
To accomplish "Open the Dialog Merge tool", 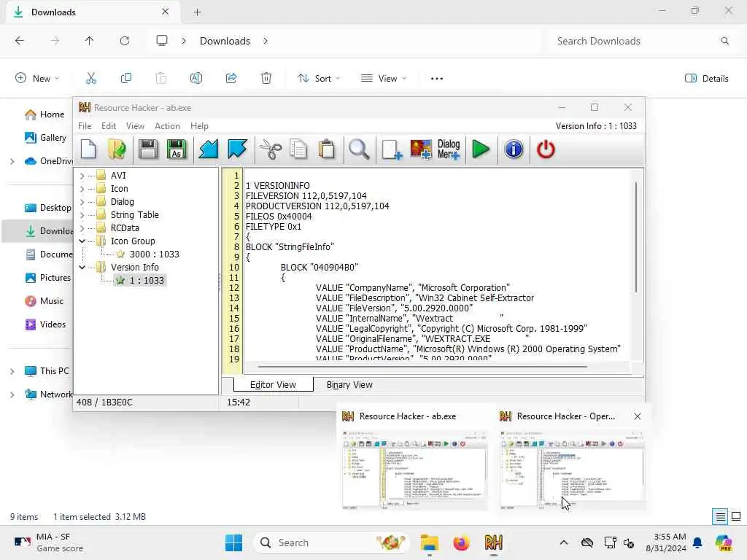I will point(449,149).
